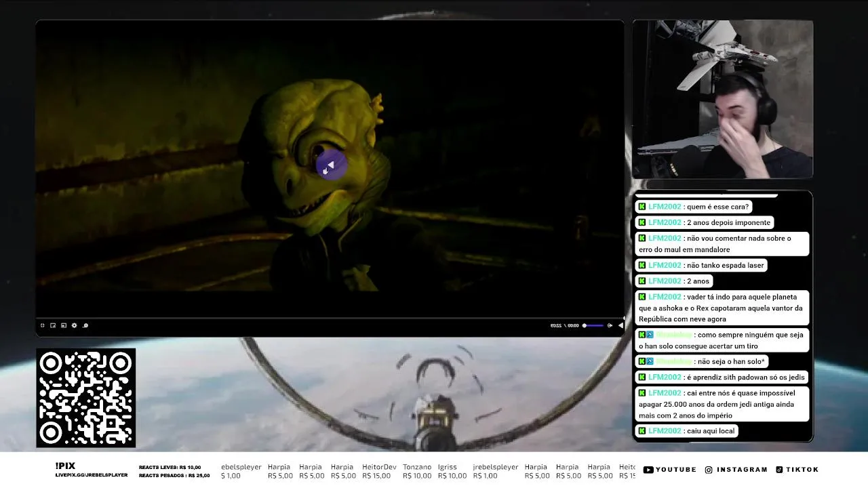The image size is (868, 488).
Task: Click the YouTube logo icon in bottom bar
Action: point(648,470)
